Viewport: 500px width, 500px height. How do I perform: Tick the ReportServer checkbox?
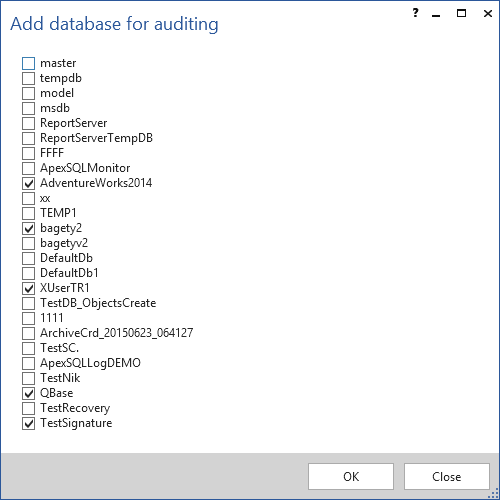click(28, 123)
